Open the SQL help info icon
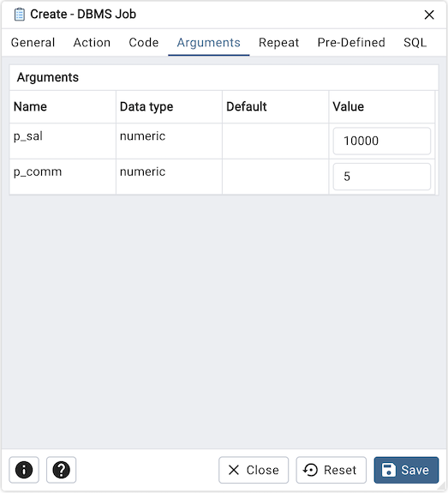Image resolution: width=448 pixels, height=493 pixels. (24, 470)
